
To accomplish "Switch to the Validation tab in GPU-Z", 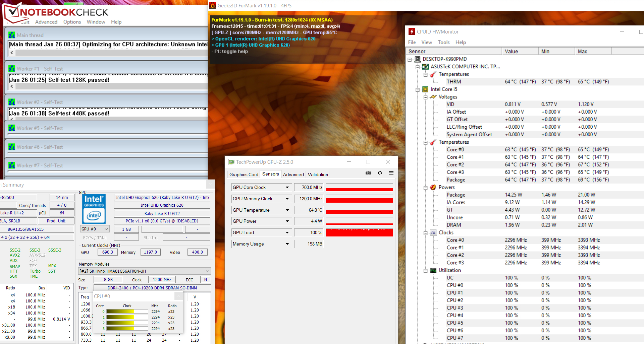I will tap(318, 175).
